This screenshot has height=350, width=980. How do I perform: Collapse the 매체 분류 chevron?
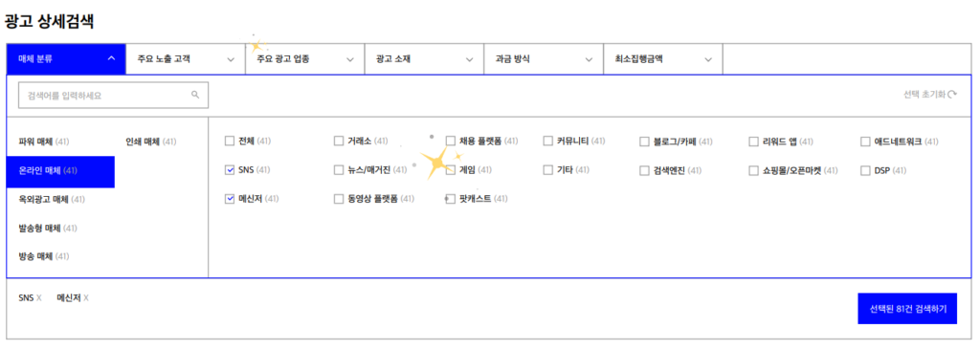111,58
